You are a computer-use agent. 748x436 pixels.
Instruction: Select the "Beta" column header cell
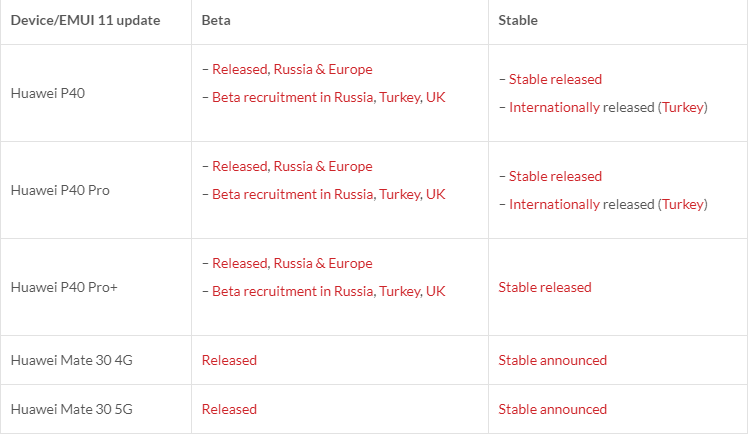coord(216,21)
